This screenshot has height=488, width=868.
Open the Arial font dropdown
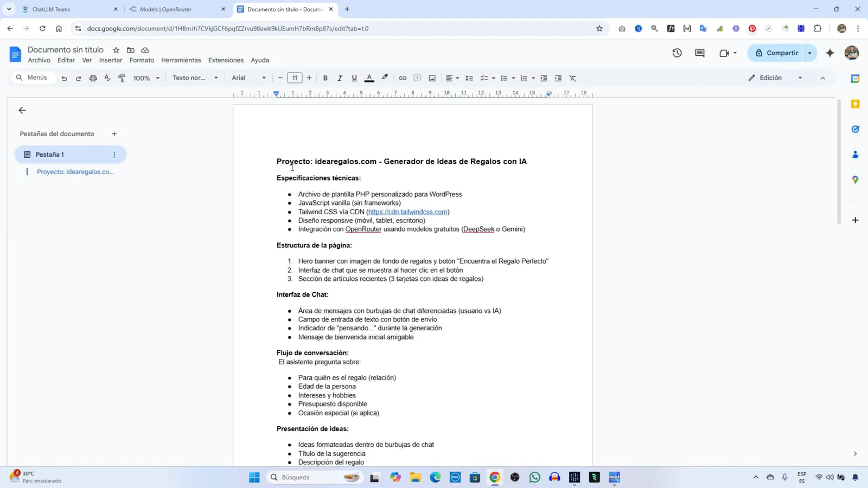click(247, 78)
